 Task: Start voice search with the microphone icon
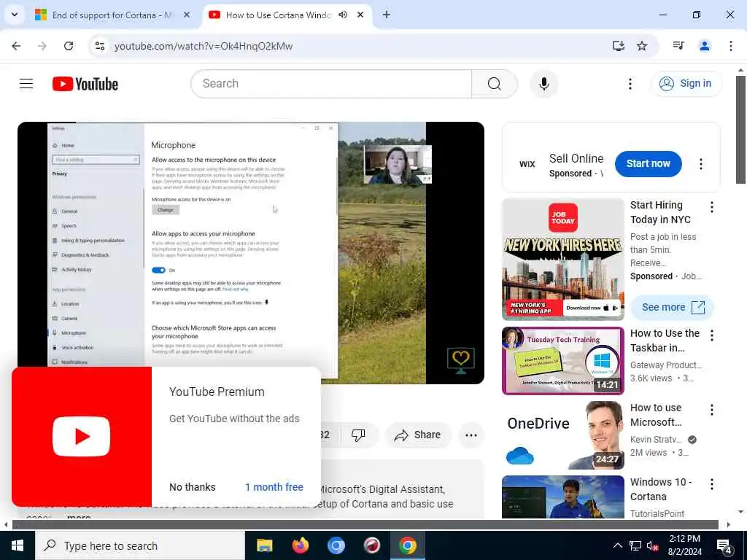pos(543,84)
